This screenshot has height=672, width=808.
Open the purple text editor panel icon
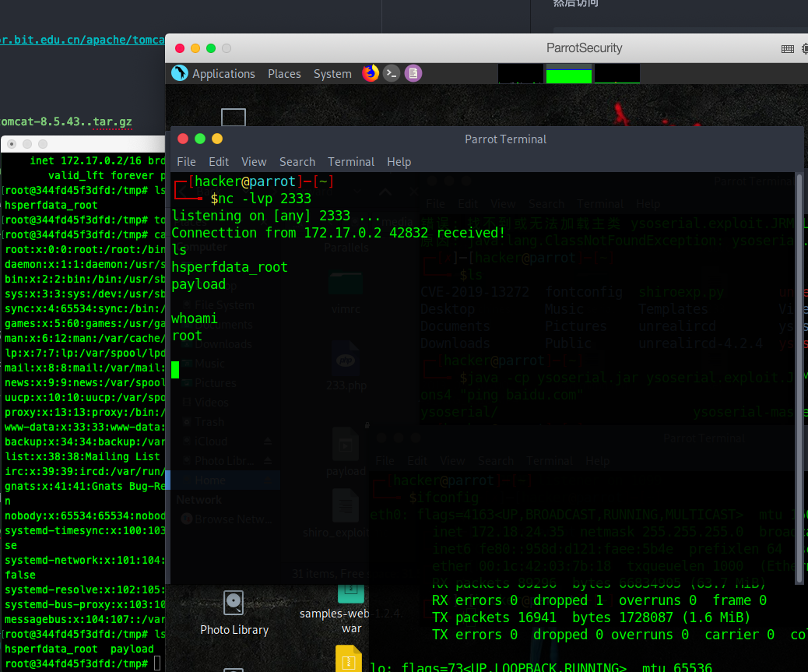pos(413,73)
